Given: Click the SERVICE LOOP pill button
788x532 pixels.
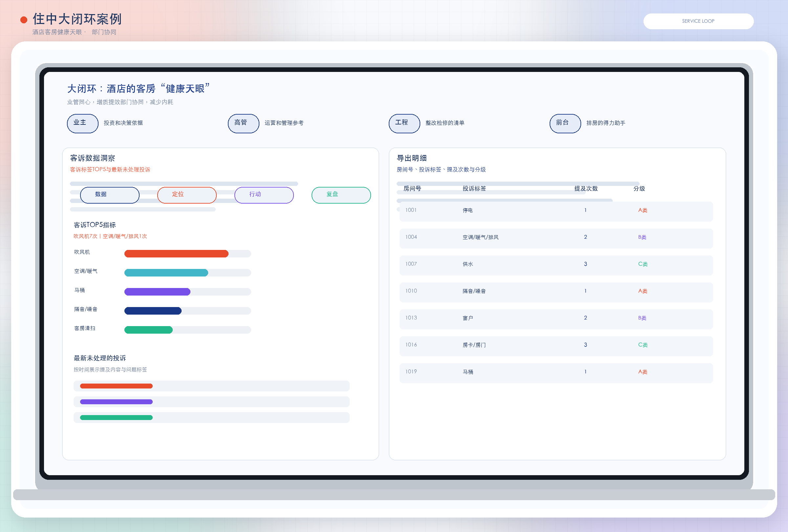Looking at the screenshot, I should click(x=698, y=21).
